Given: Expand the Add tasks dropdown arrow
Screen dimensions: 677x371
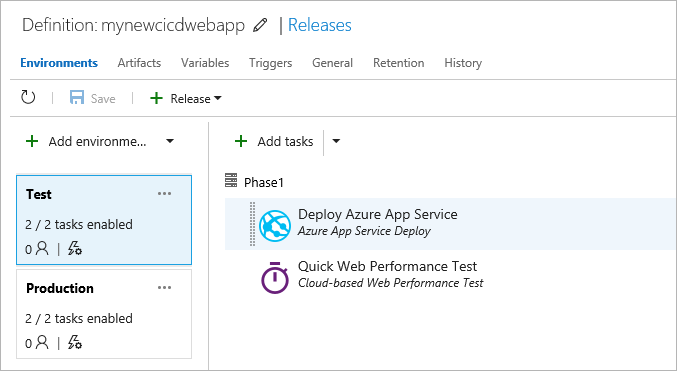Looking at the screenshot, I should [336, 141].
